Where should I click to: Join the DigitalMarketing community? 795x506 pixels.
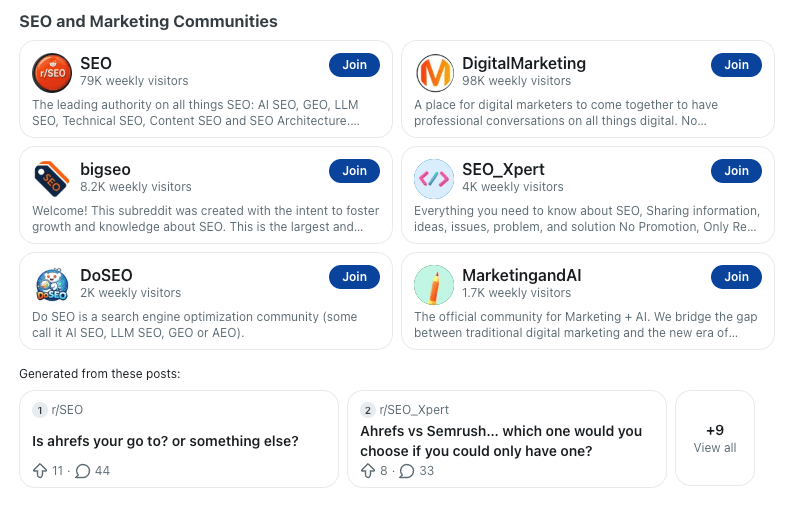[736, 65]
